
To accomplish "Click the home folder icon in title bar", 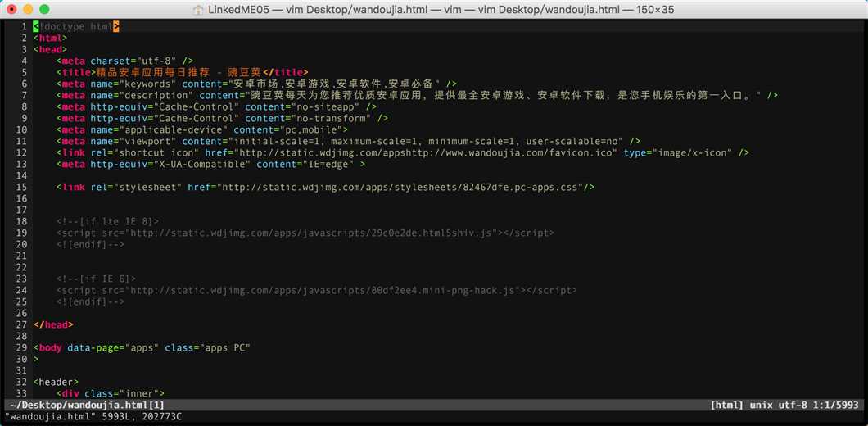I will [x=198, y=9].
